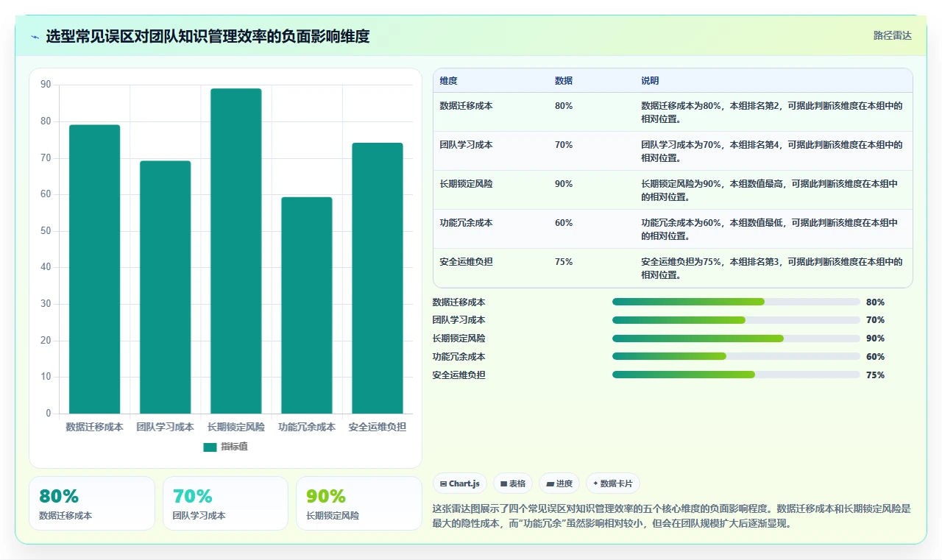Screen dimensions: 942x560
Task: Click the 90% value in table
Action: (x=564, y=184)
